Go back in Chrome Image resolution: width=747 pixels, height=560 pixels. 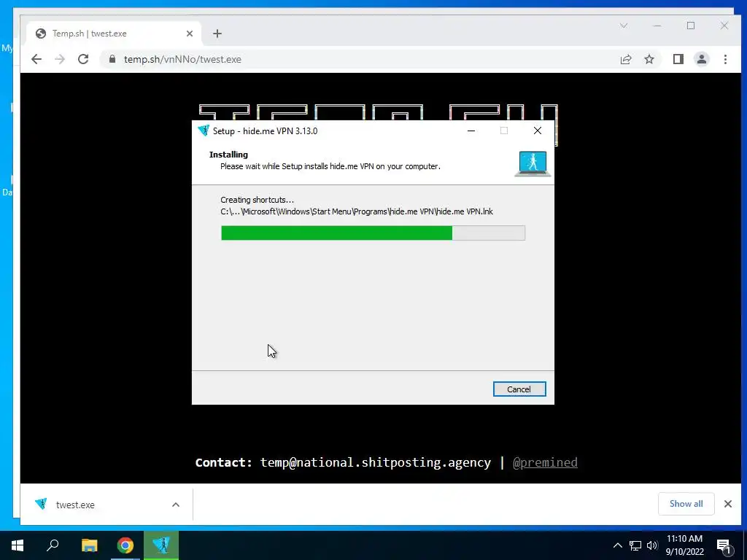pyautogui.click(x=36, y=59)
